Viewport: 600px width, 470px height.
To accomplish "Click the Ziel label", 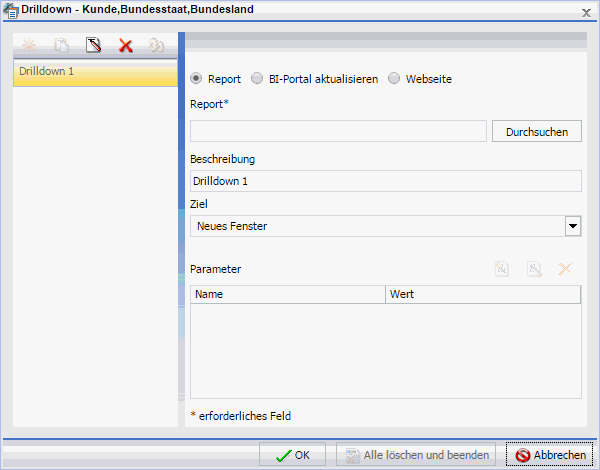I will click(199, 204).
